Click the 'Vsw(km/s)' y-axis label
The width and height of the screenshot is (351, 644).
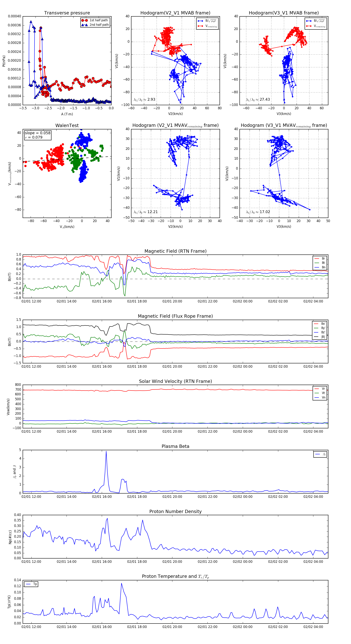coord(8,407)
